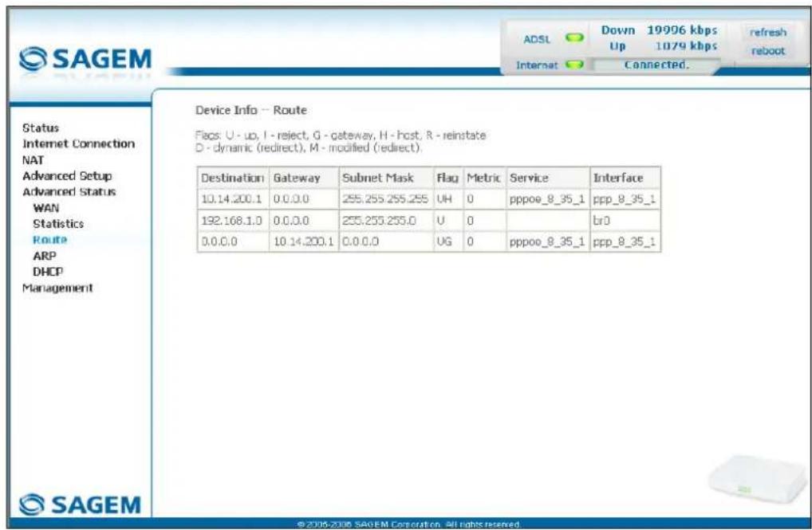Click the SAGEM logo at top left
This screenshot has height=530, width=812.
point(85,59)
